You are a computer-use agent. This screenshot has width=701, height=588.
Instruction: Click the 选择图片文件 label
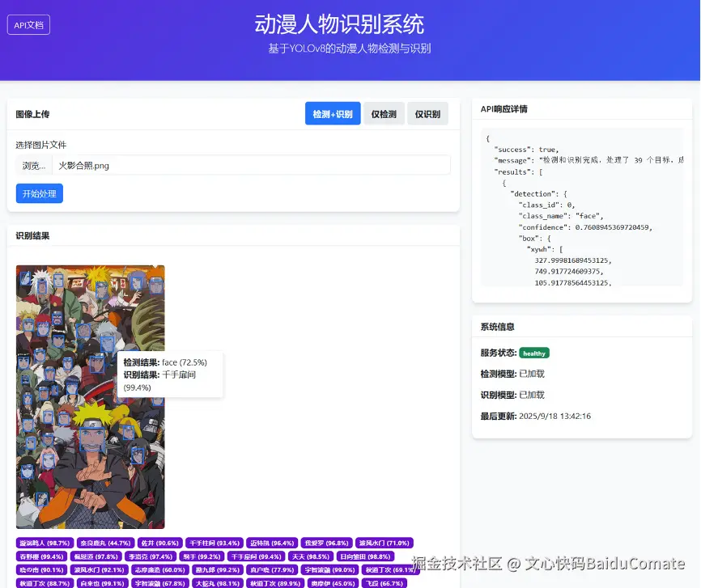click(x=41, y=145)
